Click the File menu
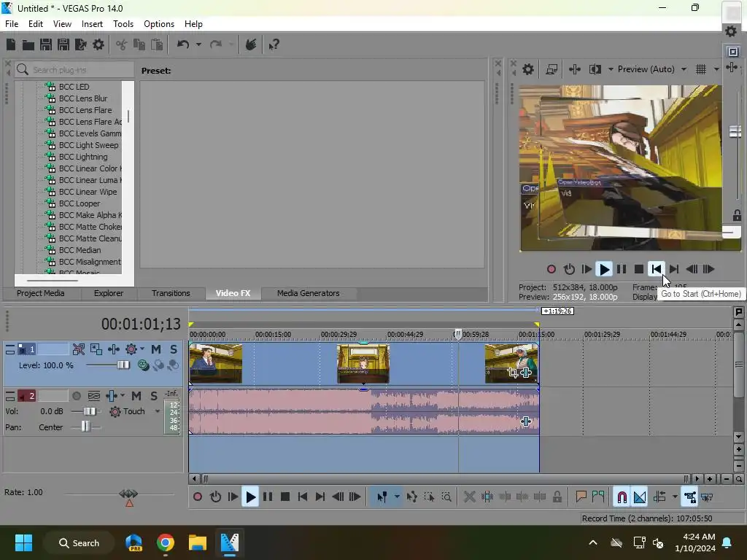 click(12, 24)
